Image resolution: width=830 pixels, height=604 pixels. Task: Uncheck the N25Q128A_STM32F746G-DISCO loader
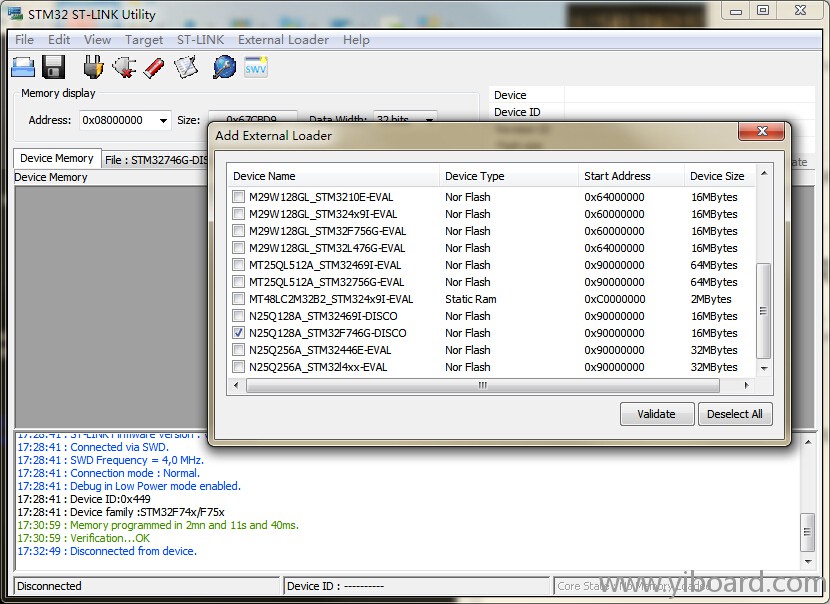238,333
